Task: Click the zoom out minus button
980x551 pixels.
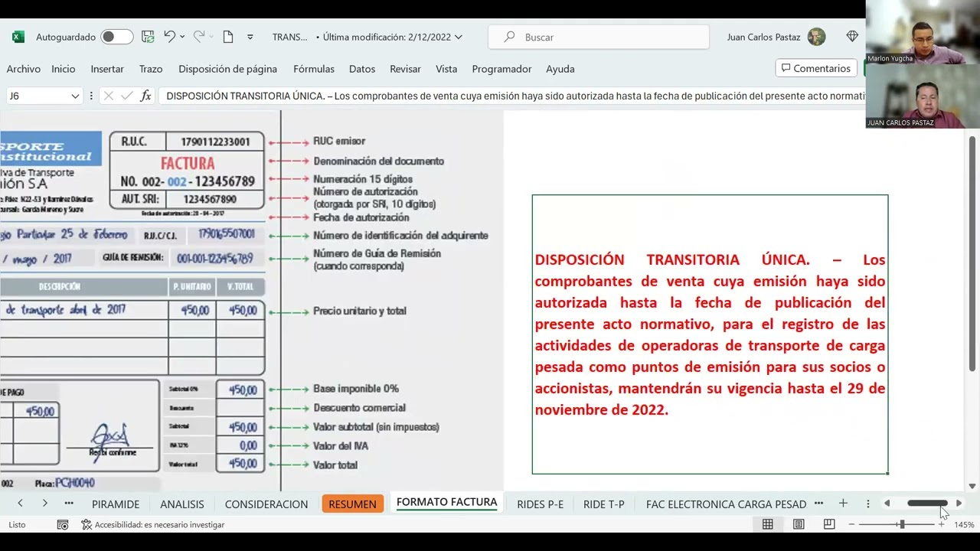Action: [852, 524]
